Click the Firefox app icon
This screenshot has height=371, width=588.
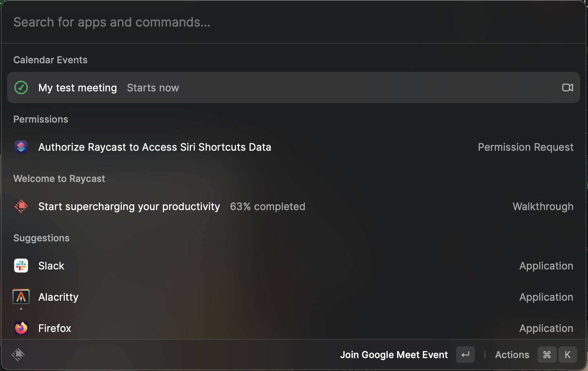(x=21, y=328)
